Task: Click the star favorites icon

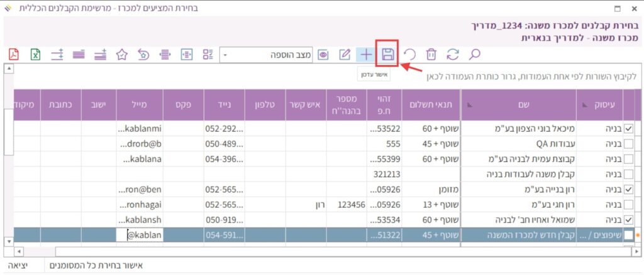Action: pyautogui.click(x=122, y=54)
